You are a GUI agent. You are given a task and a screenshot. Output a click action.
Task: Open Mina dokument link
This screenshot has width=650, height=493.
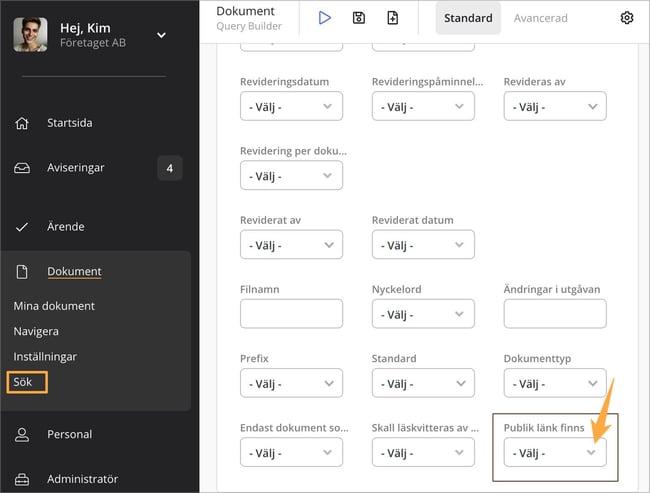[54, 306]
